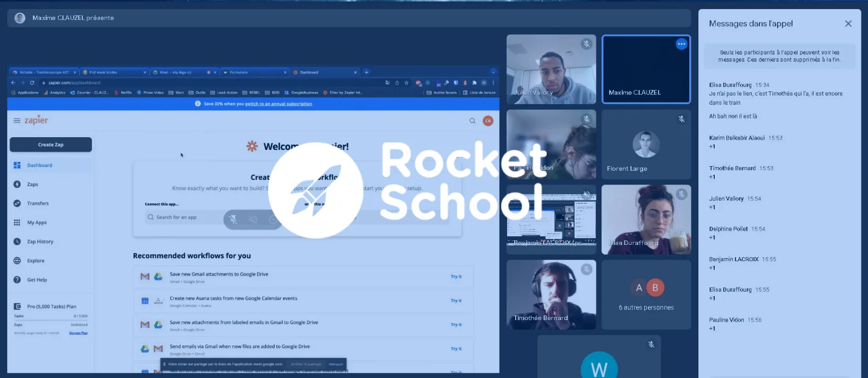Open Zapier hamburger menu
Image resolution: width=868 pixels, height=378 pixels.
(x=17, y=120)
